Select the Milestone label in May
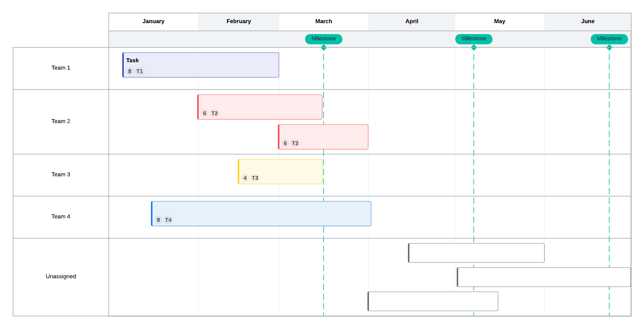 474,39
